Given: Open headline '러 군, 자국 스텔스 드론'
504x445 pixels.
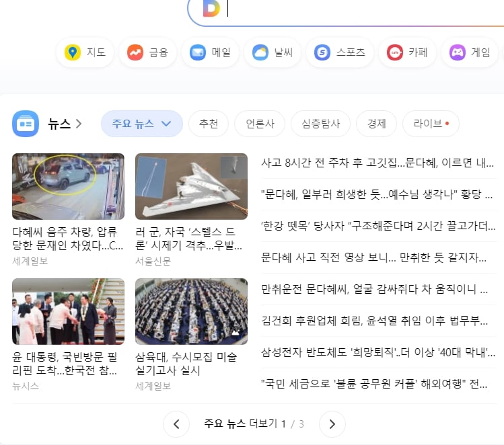Looking at the screenshot, I should (188, 239).
